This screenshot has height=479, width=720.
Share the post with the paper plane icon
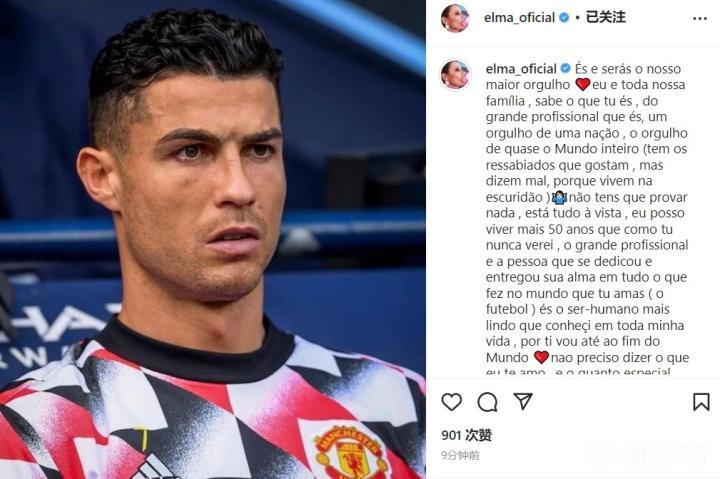523,401
